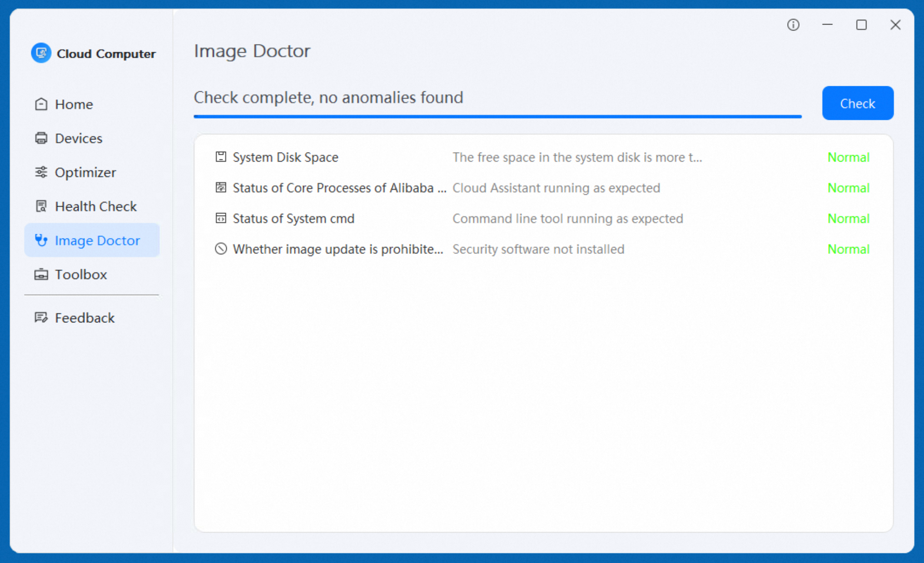Click the Image Doctor page title

(x=252, y=50)
